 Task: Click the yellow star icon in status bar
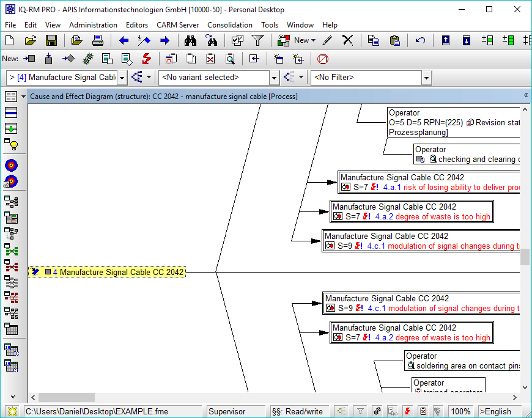[12, 411]
